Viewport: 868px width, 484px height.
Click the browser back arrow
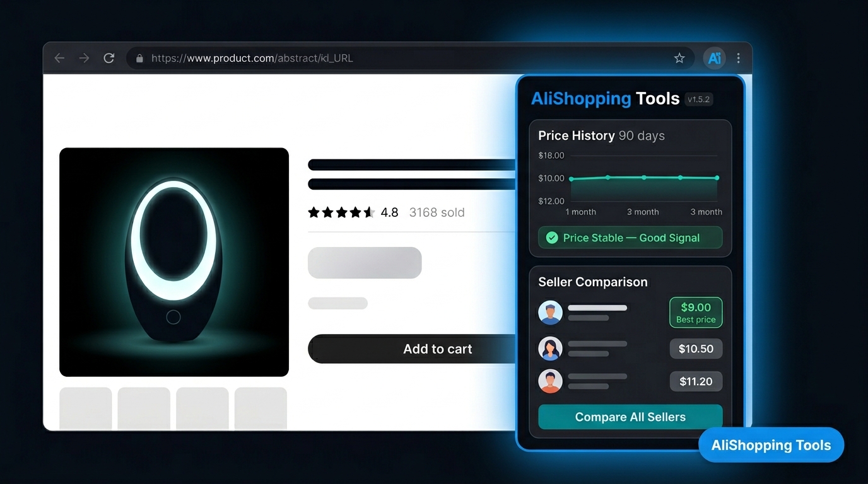[59, 58]
